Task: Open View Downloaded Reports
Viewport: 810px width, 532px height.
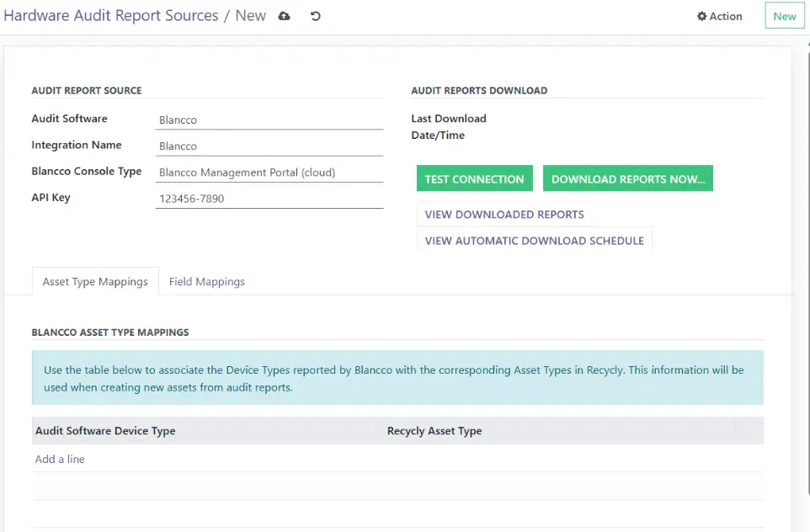Action: (504, 215)
